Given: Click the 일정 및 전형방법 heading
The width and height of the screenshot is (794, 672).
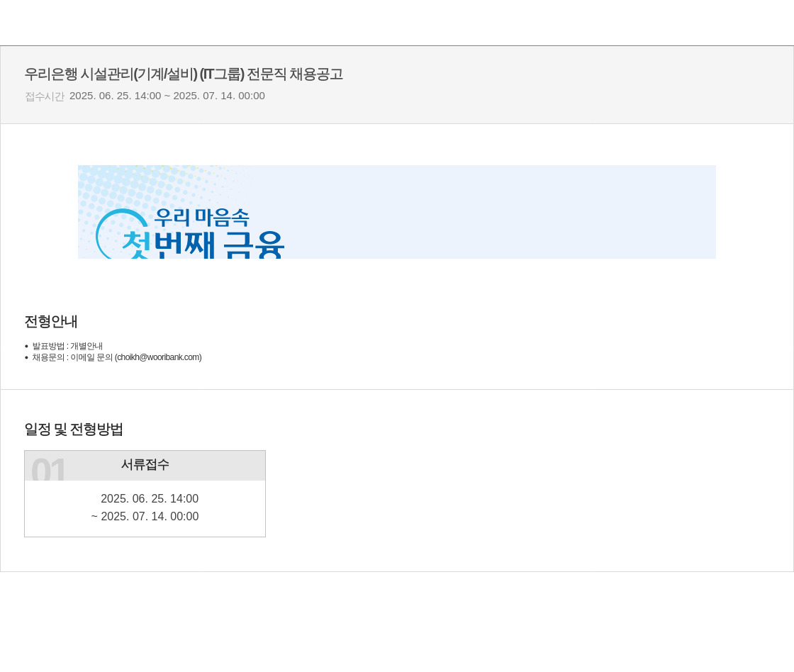Looking at the screenshot, I should [x=74, y=430].
